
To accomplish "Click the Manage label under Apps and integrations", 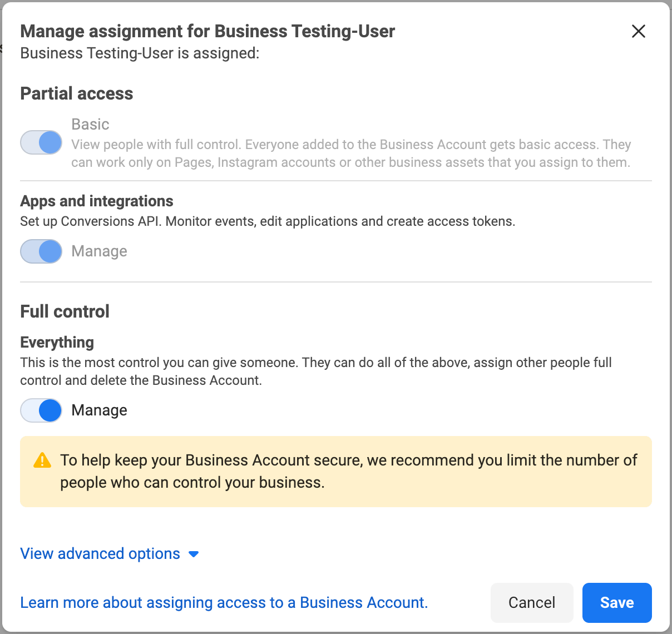I will 99,251.
